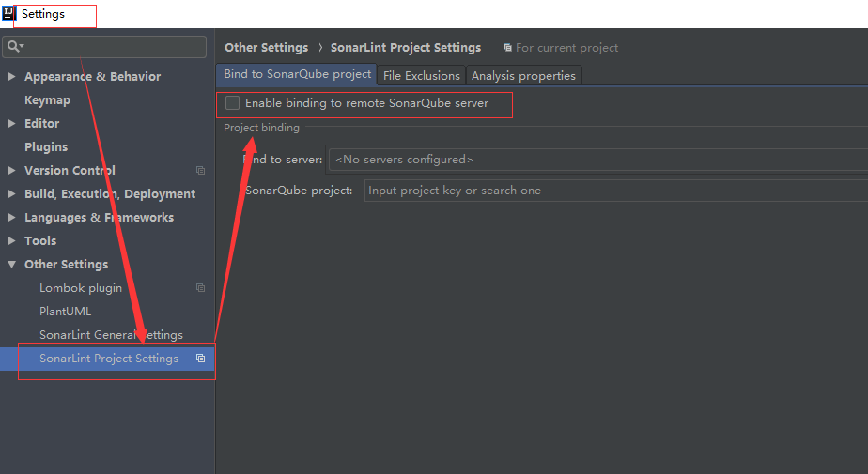Expand Languages & Frameworks arrow

[x=11, y=218]
